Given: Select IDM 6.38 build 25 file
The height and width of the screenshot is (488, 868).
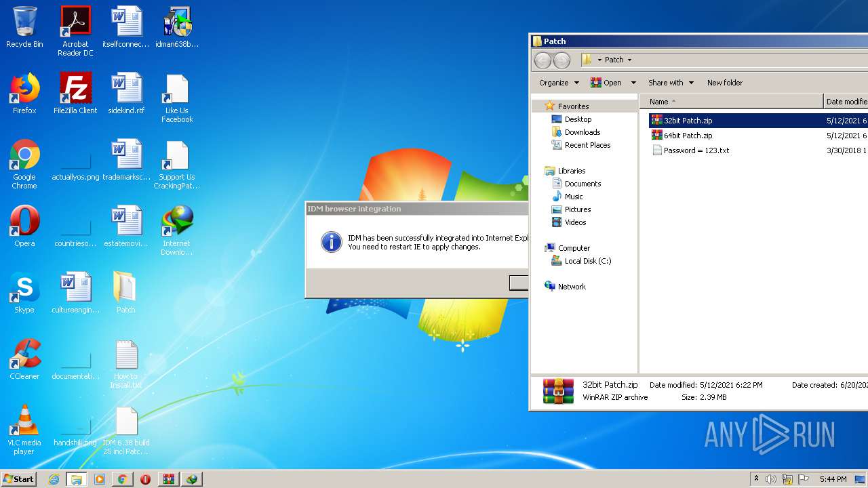Looking at the screenshot, I should (126, 430).
